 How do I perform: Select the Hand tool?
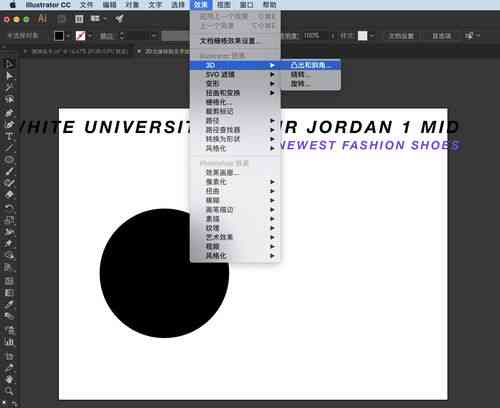click(x=9, y=379)
